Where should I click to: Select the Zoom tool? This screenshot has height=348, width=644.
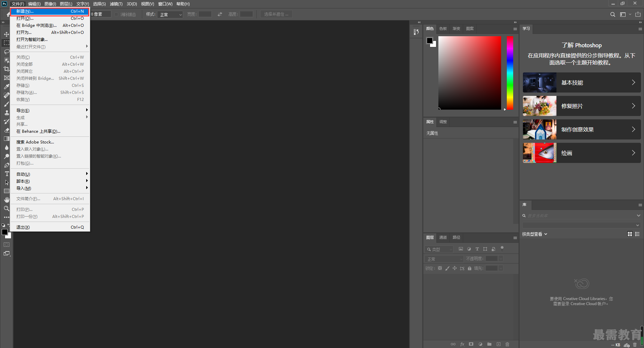[6, 209]
